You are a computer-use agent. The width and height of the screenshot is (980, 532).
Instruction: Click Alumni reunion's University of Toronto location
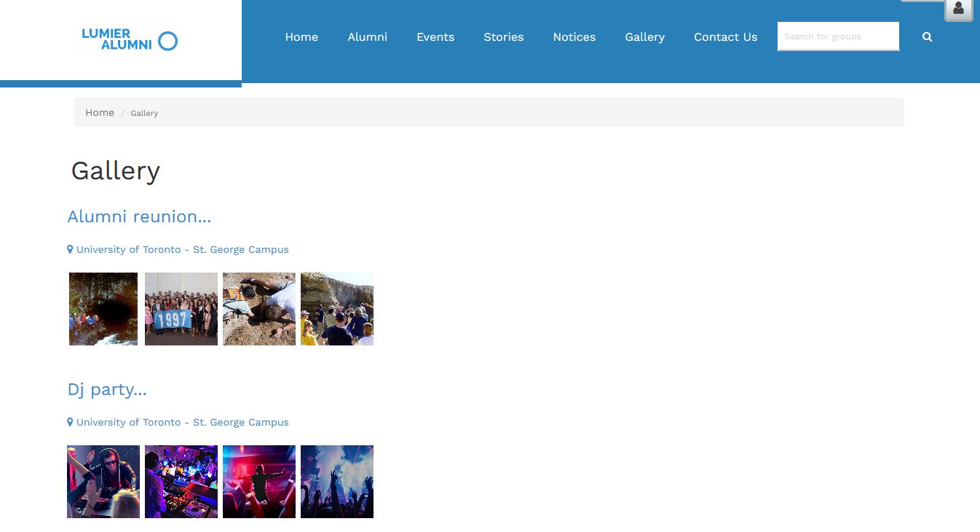[x=183, y=249]
